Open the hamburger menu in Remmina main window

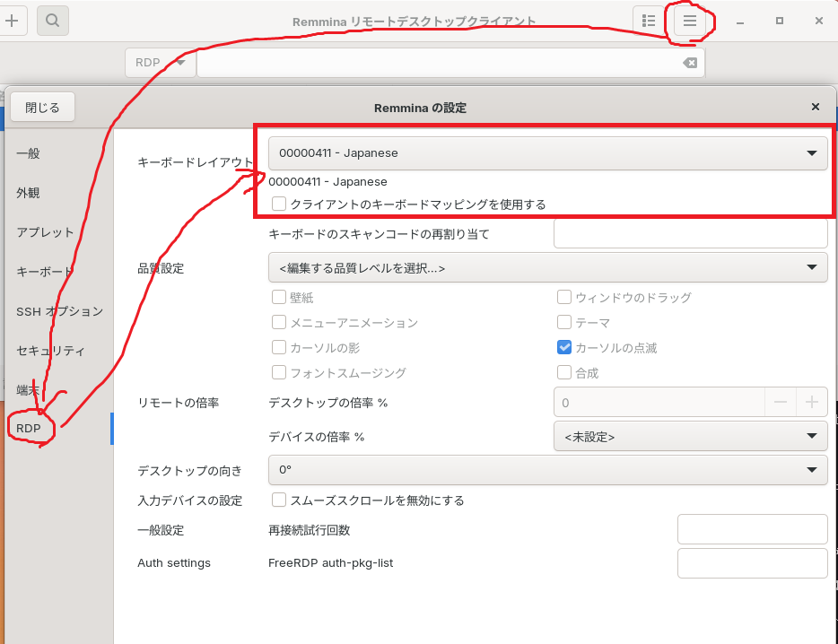point(690,21)
